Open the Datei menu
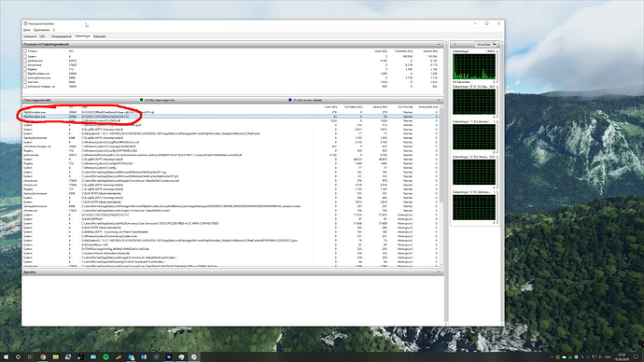 pyautogui.click(x=27, y=30)
